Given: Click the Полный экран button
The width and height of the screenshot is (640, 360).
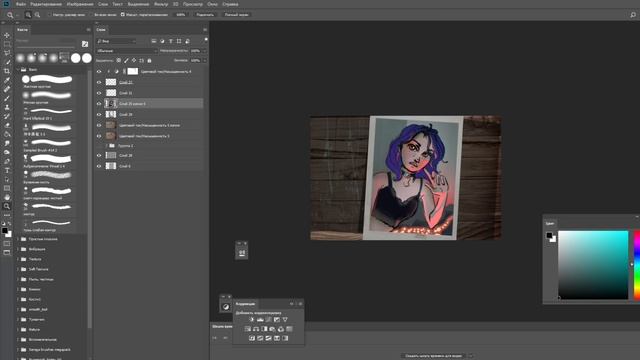Looking at the screenshot, I should point(236,15).
